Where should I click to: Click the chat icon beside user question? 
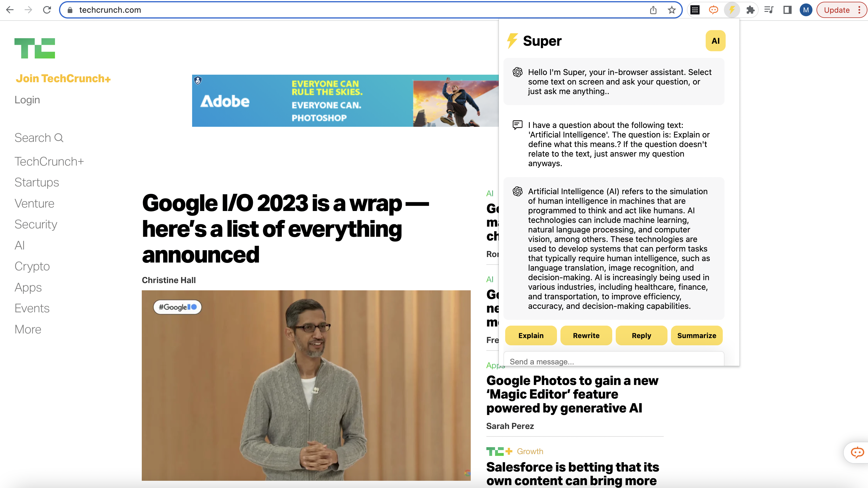click(x=518, y=125)
